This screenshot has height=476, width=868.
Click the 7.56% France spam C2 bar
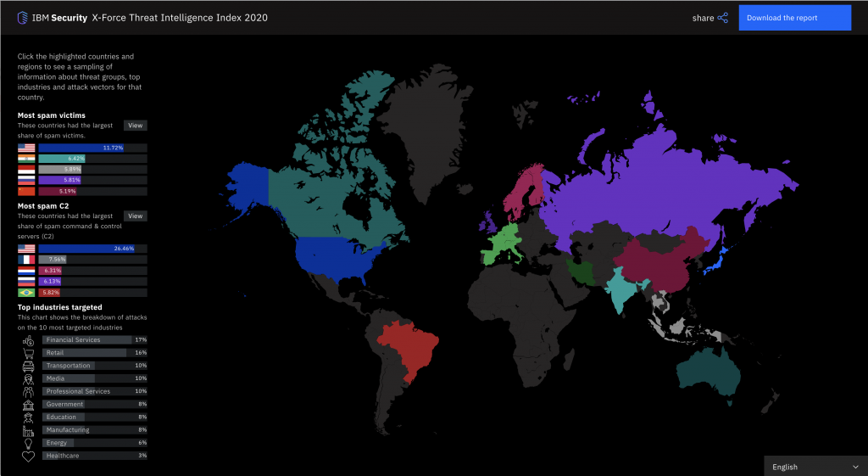[53, 260]
